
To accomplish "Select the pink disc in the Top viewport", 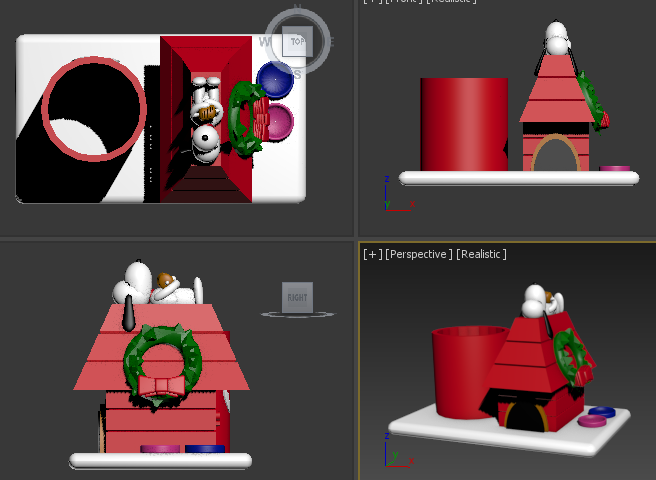I will [279, 121].
